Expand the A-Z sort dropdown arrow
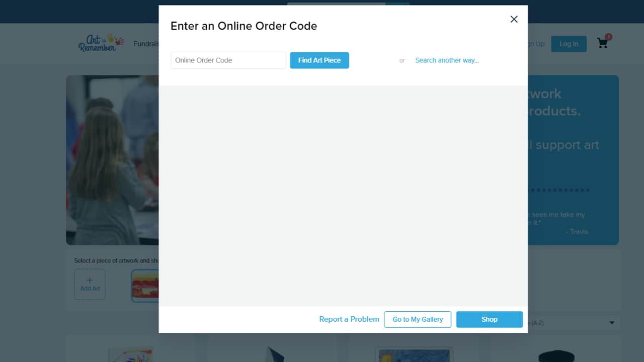The width and height of the screenshot is (644, 362). click(612, 323)
